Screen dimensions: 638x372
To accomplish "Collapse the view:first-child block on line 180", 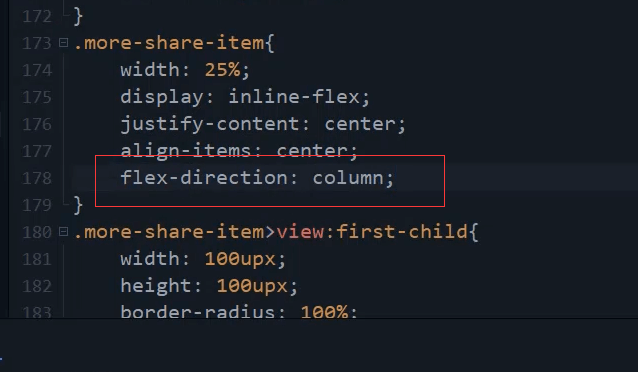I will click(63, 232).
